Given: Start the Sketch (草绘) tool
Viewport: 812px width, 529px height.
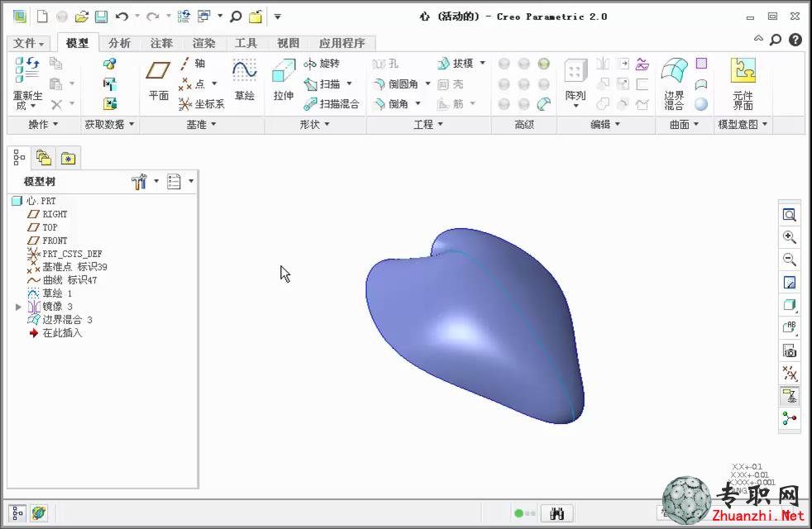Looking at the screenshot, I should pyautogui.click(x=245, y=79).
